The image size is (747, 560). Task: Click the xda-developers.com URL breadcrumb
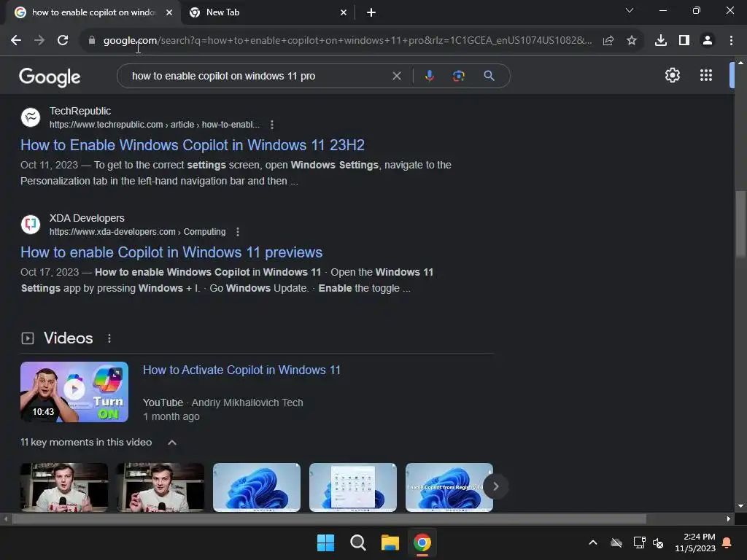(138, 232)
